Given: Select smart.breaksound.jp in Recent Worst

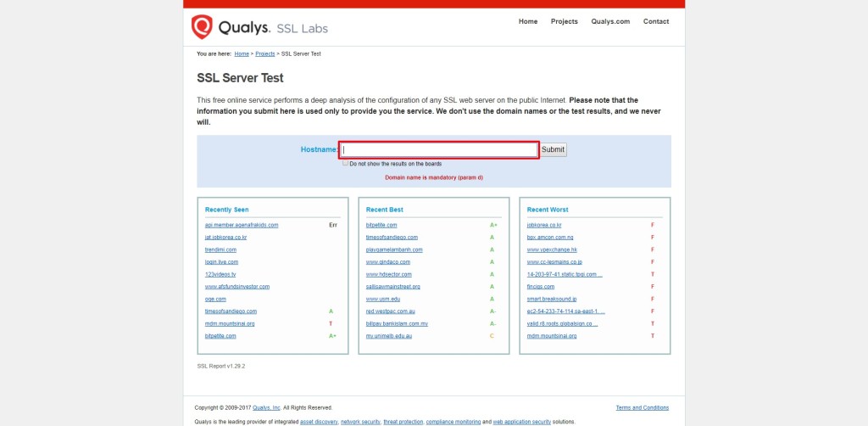Looking at the screenshot, I should 552,299.
